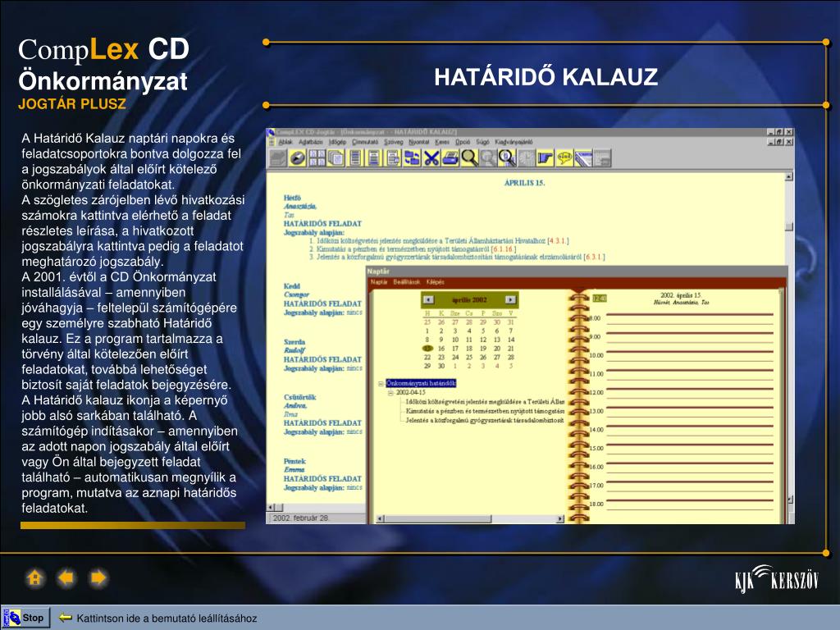
Task: Open the Naptár menu in the calendar window
Action: point(379,282)
